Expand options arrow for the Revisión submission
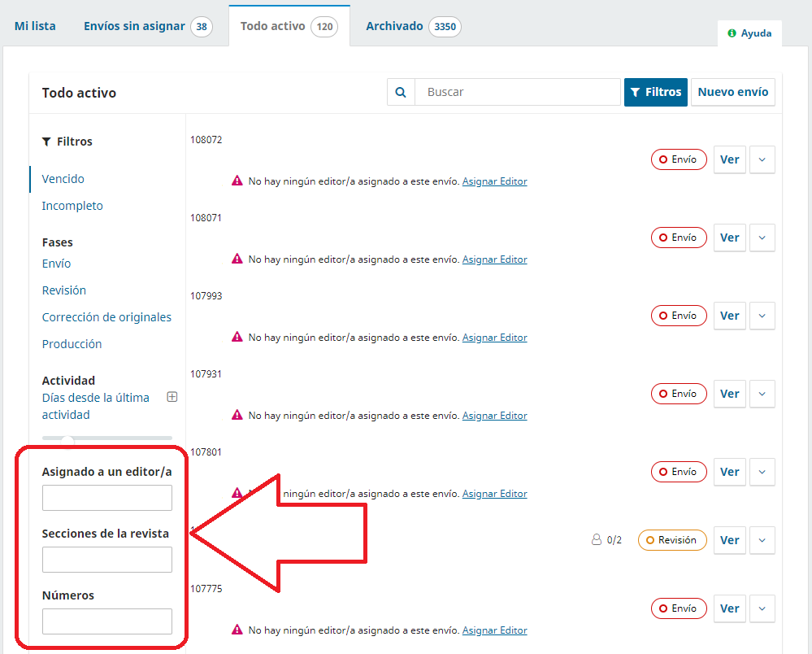This screenshot has width=812, height=654. click(762, 540)
